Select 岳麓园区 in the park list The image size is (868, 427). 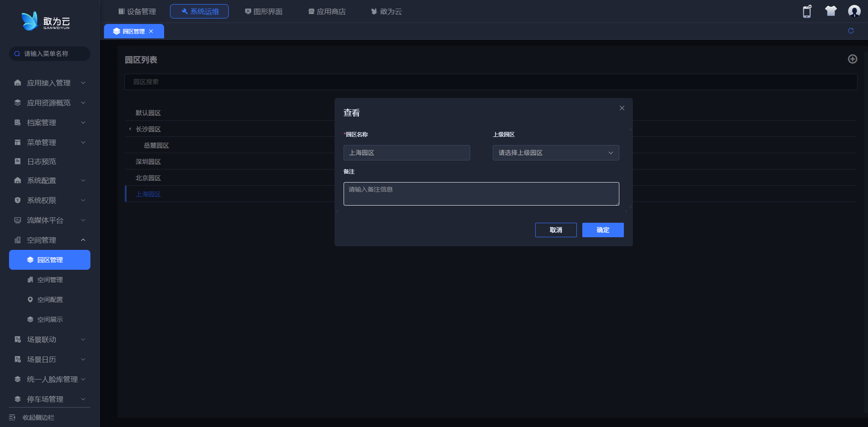[x=156, y=145]
